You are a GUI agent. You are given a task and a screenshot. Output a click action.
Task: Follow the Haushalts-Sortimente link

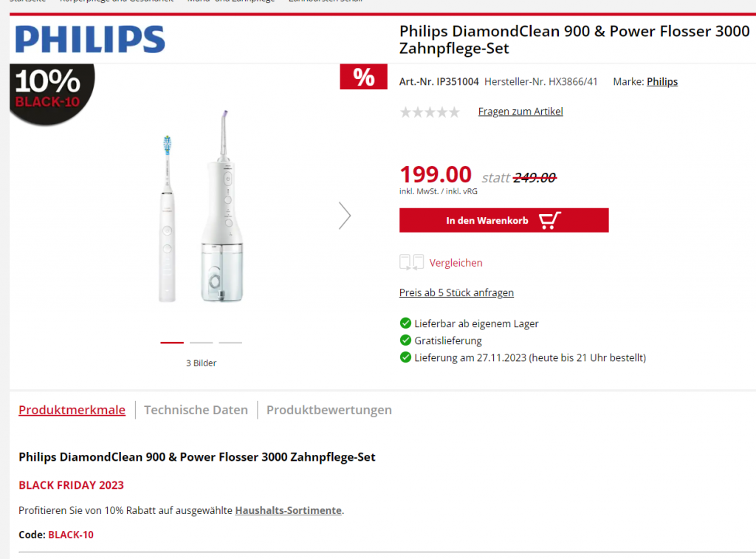[289, 510]
